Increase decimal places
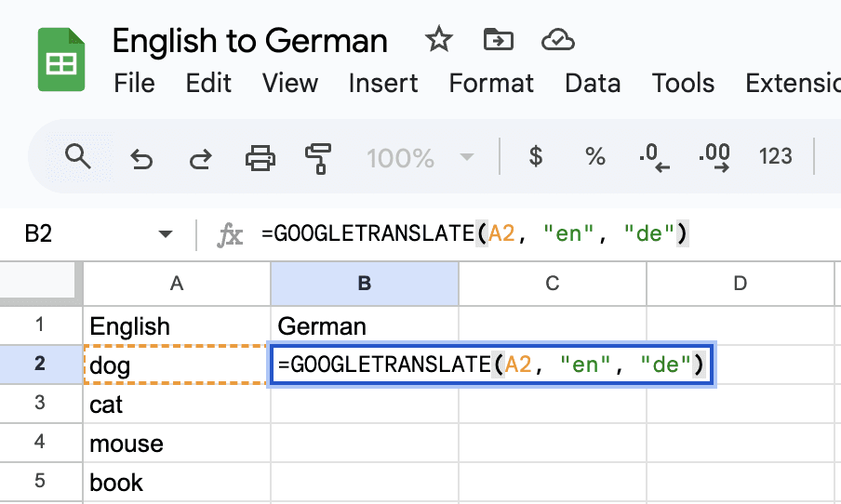Screen dimensions: 841x504 (x=714, y=156)
